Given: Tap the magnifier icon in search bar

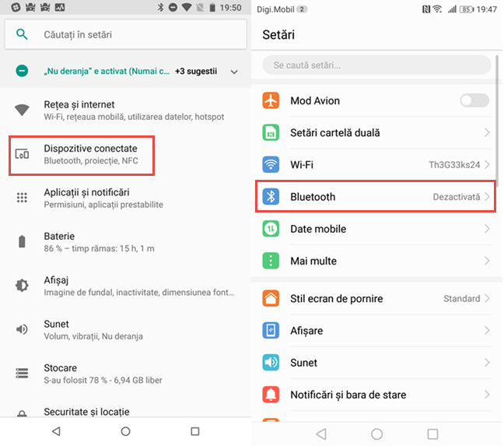Looking at the screenshot, I should point(22,34).
